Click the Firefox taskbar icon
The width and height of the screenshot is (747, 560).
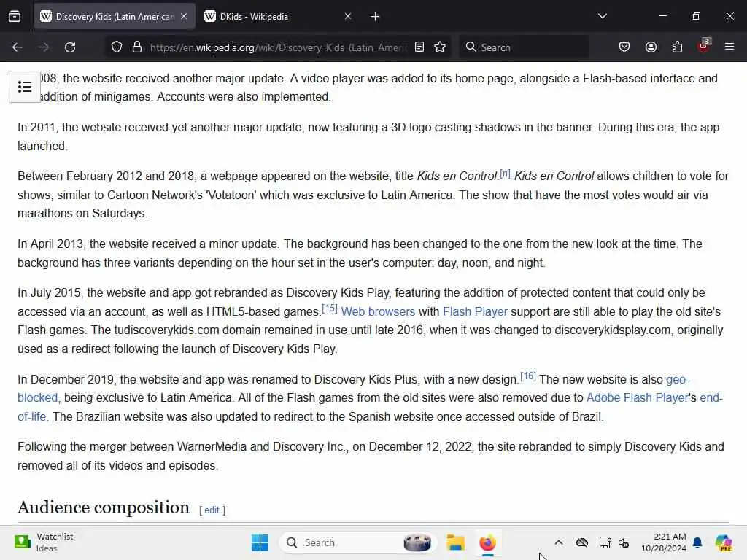coord(487,542)
